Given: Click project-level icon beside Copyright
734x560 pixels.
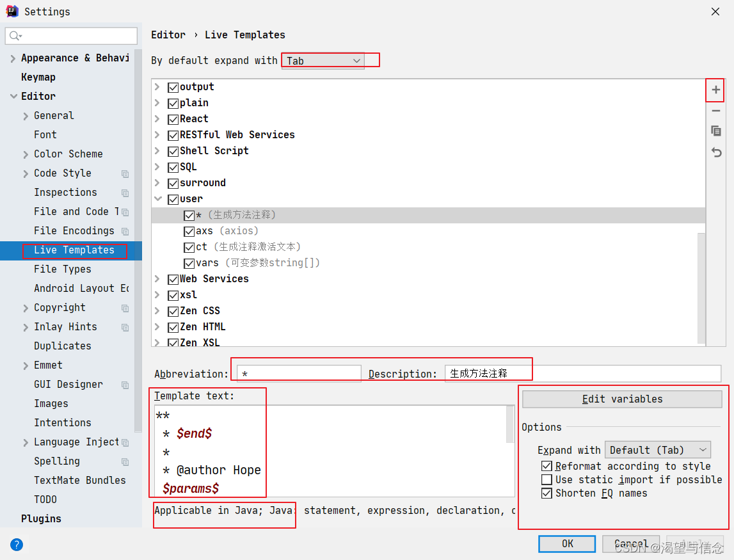Looking at the screenshot, I should pyautogui.click(x=125, y=308).
